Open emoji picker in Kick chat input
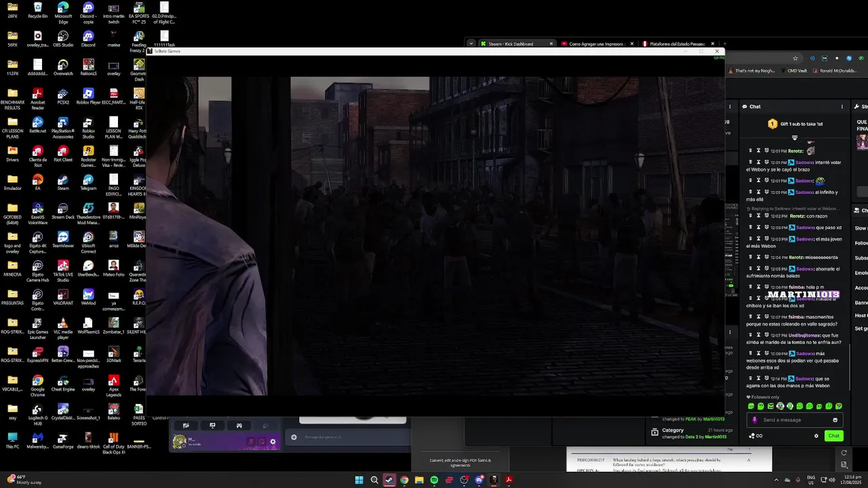This screenshot has height=488, width=868. tap(835, 420)
